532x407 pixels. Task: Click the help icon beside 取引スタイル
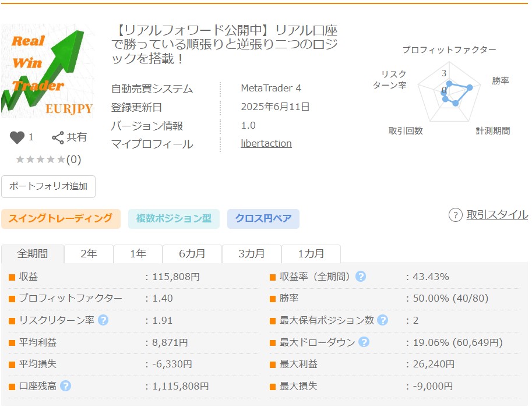pyautogui.click(x=455, y=215)
